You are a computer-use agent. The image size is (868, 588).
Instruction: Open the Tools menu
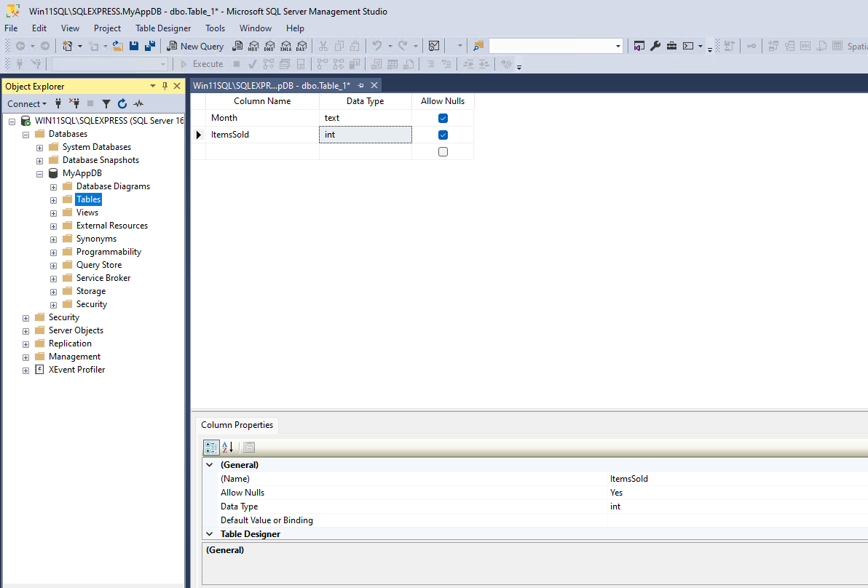click(216, 28)
